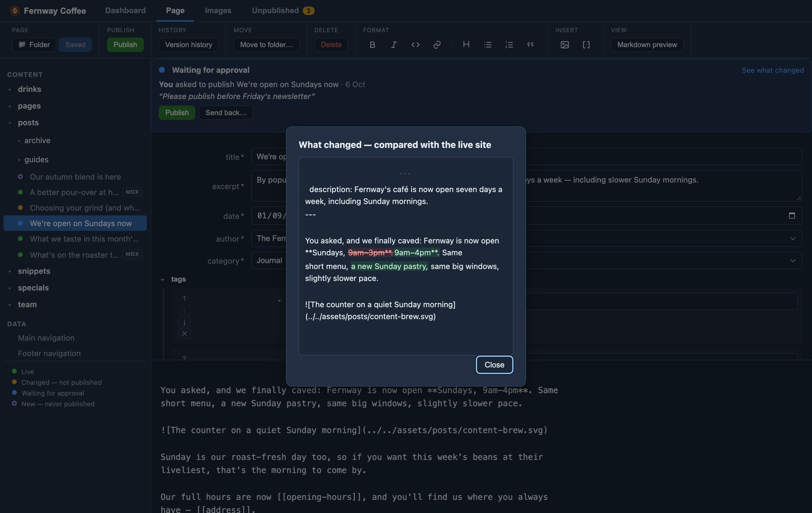Toggle Markdown preview view
This screenshot has height=513, width=812.
tap(647, 45)
